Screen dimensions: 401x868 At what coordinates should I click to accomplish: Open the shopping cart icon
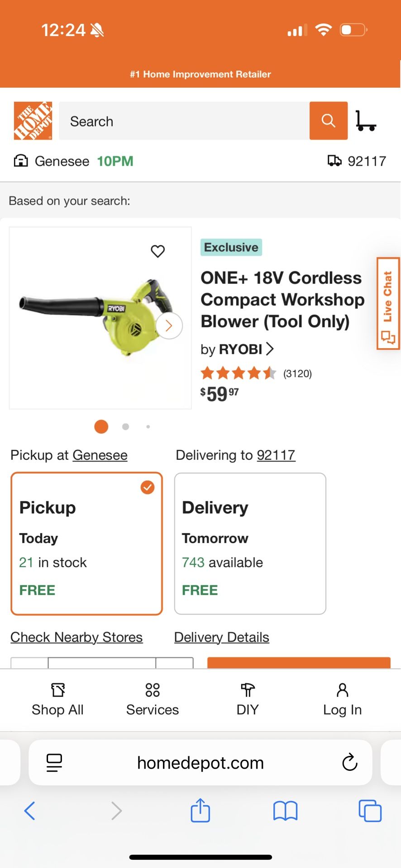tap(366, 121)
